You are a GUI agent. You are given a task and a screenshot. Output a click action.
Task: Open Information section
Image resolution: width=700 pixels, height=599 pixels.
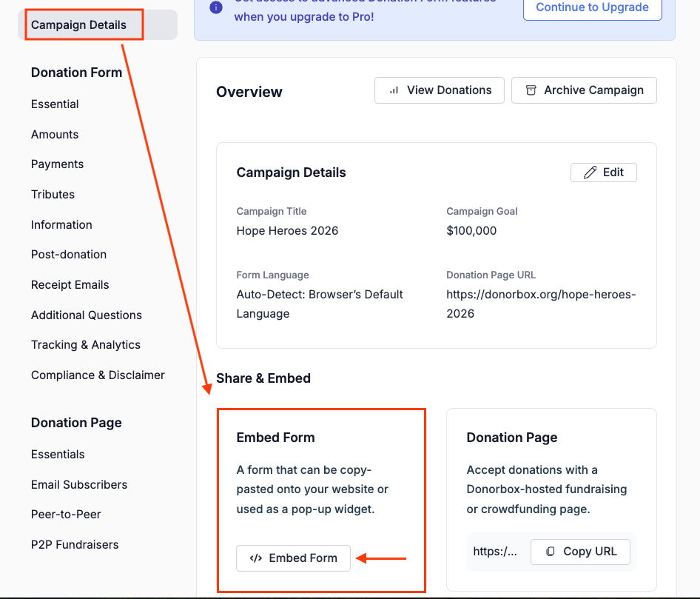point(61,224)
